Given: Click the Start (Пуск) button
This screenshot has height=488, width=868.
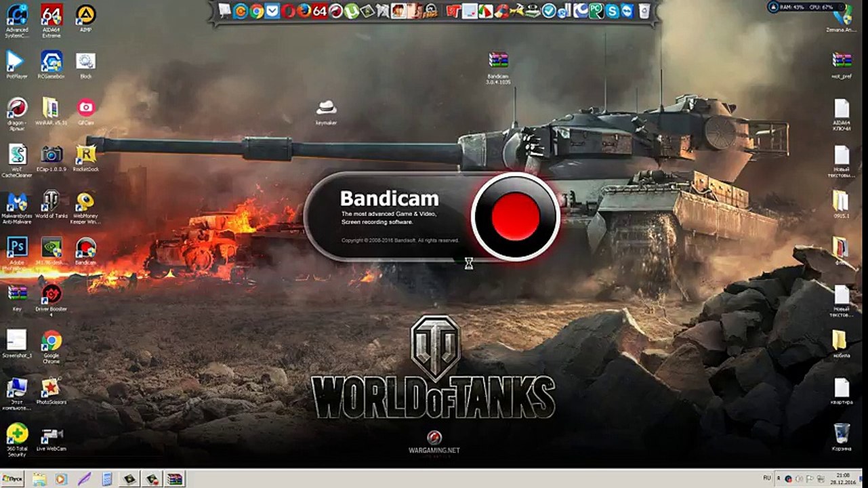Looking at the screenshot, I should pos(14,479).
